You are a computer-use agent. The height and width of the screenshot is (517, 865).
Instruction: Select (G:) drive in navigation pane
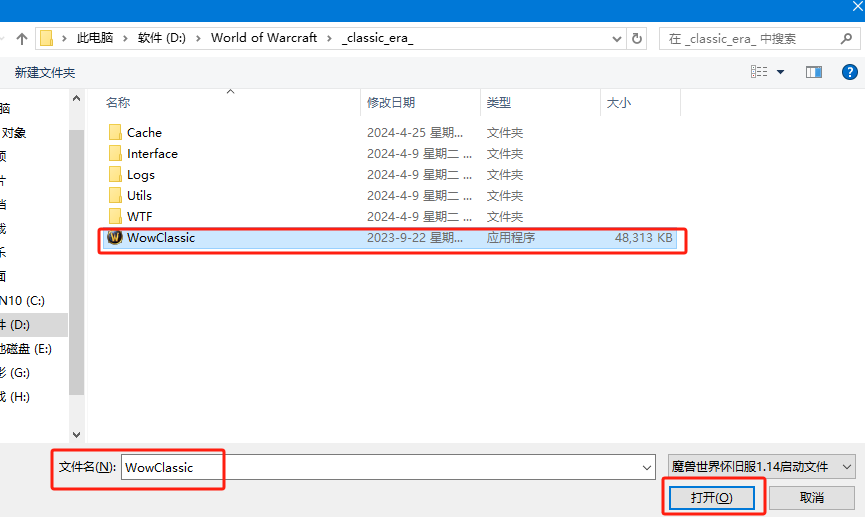click(x=15, y=373)
